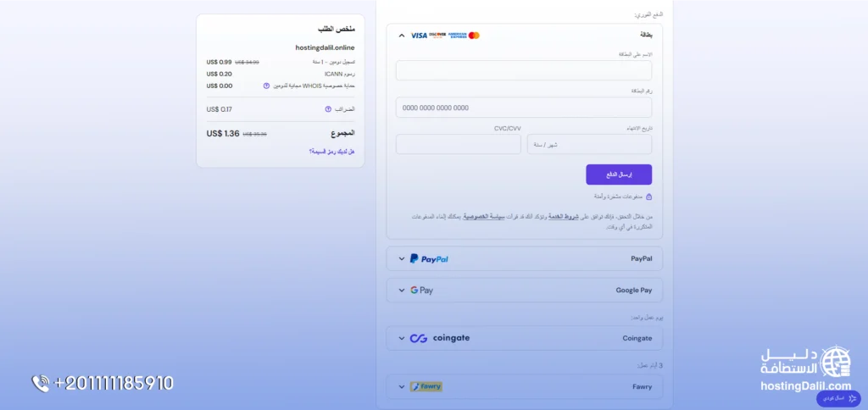Click the Coingate logo
Viewport: 868px width, 410px height.
tap(439, 338)
